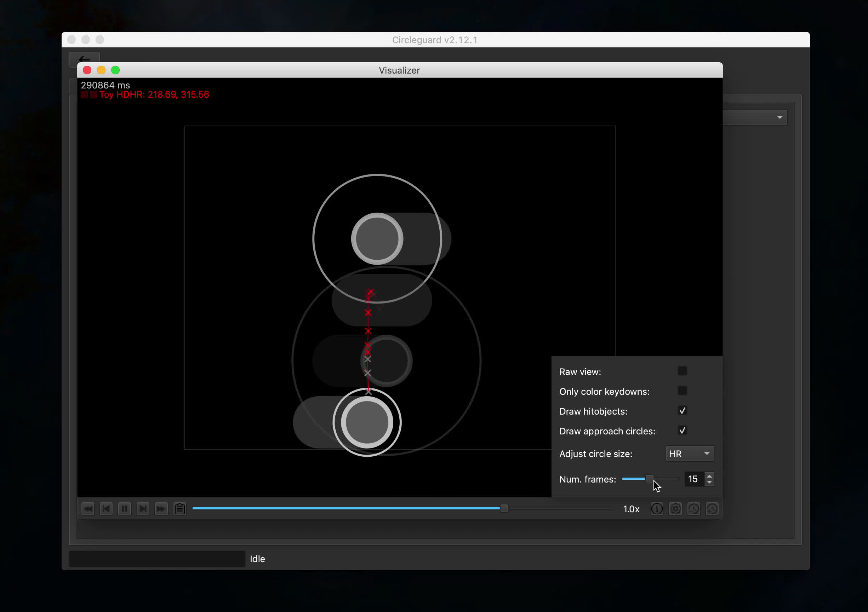Screen dimensions: 868x612
Task: Click the rewind playback button
Action: (88, 509)
